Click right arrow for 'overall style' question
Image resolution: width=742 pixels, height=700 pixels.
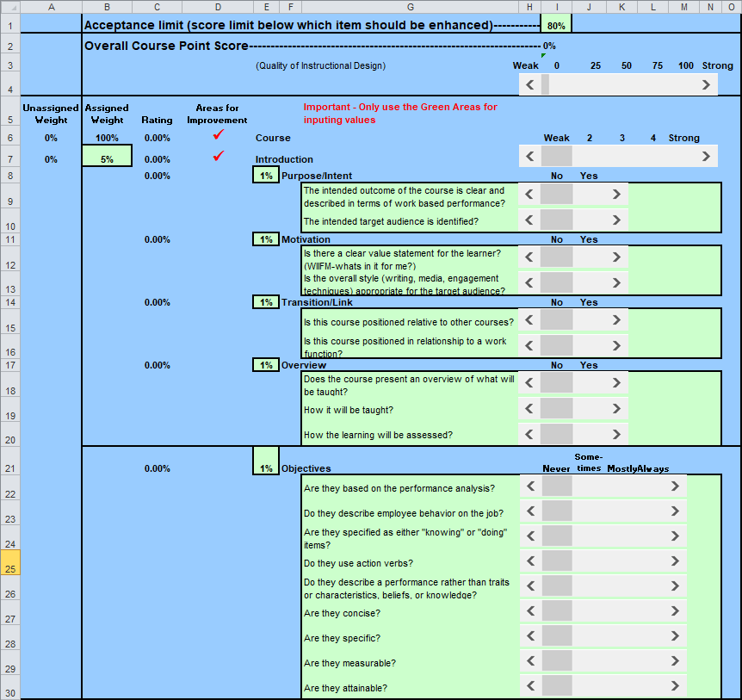pos(616,282)
